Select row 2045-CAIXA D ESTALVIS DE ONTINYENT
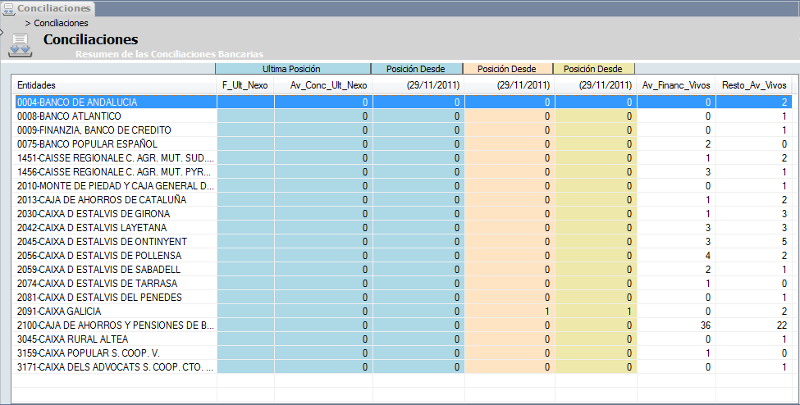The width and height of the screenshot is (800, 405). click(x=403, y=242)
